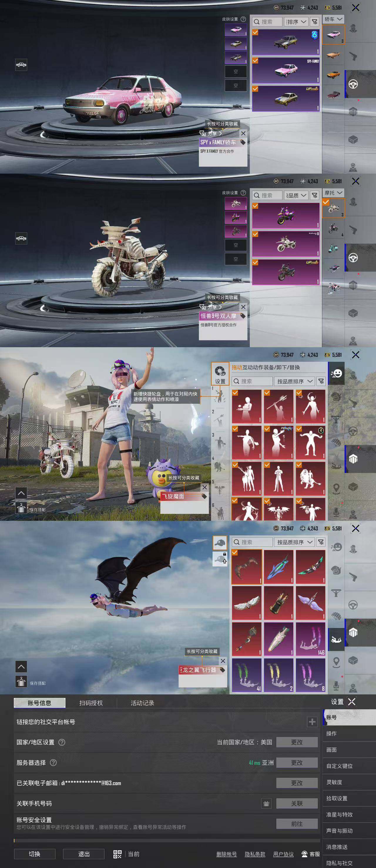
Task: Open the 删除帐号 link
Action: pos(226,854)
